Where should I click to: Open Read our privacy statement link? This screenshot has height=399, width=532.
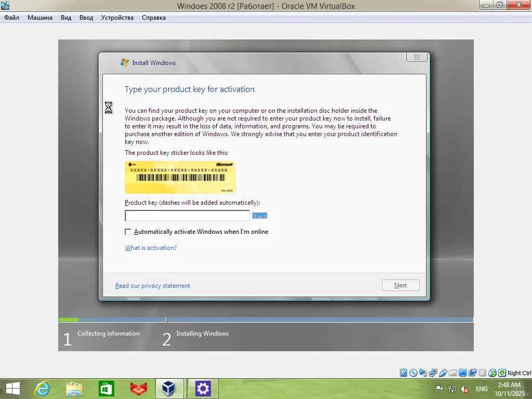[x=153, y=286]
